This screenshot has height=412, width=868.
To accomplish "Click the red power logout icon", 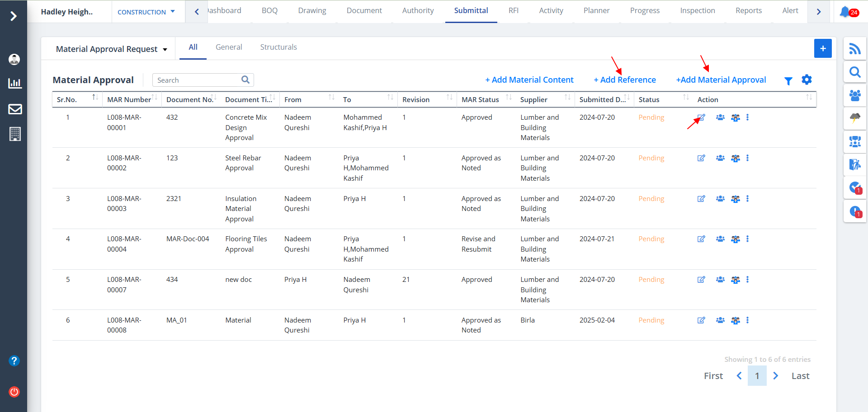I will point(14,392).
